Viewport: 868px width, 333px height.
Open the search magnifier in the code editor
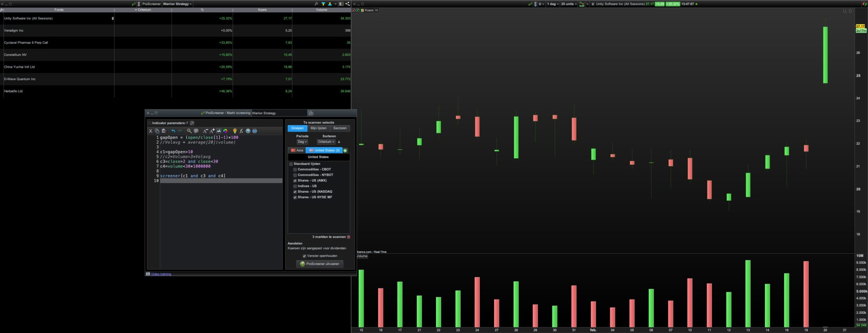(x=189, y=131)
